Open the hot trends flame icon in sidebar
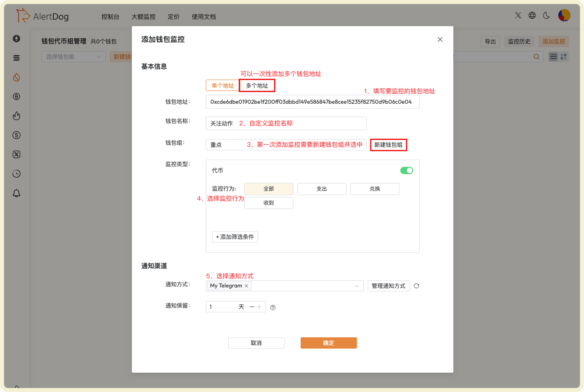Image resolution: width=584 pixels, height=392 pixels. (16, 116)
